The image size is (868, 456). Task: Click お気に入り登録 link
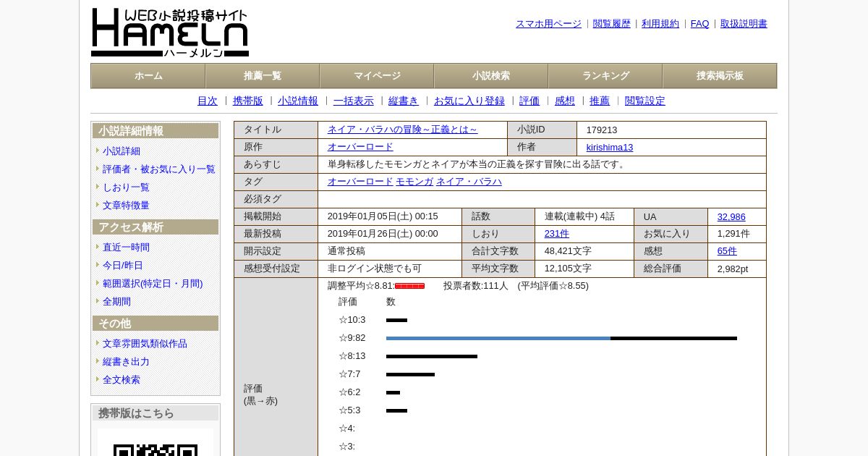point(469,101)
